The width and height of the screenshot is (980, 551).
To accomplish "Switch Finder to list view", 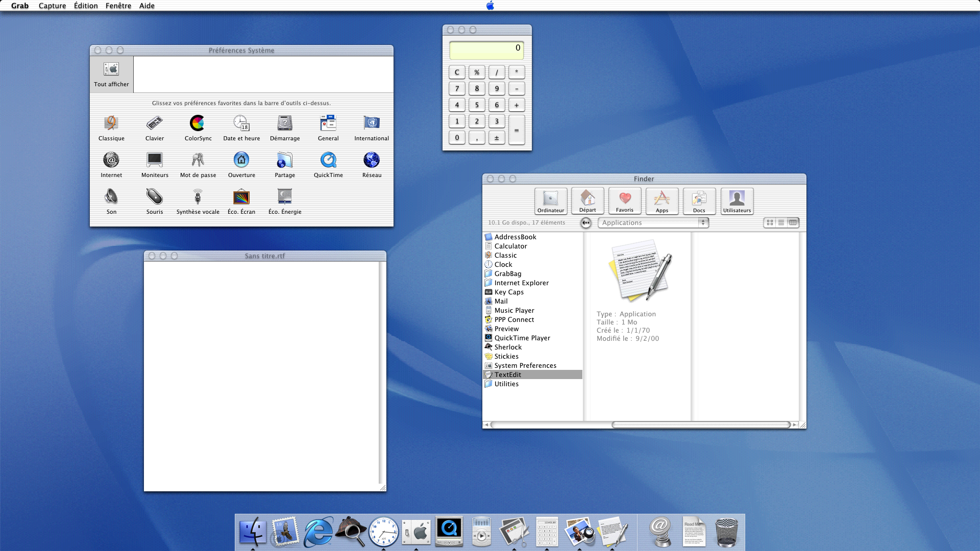I will click(x=781, y=223).
